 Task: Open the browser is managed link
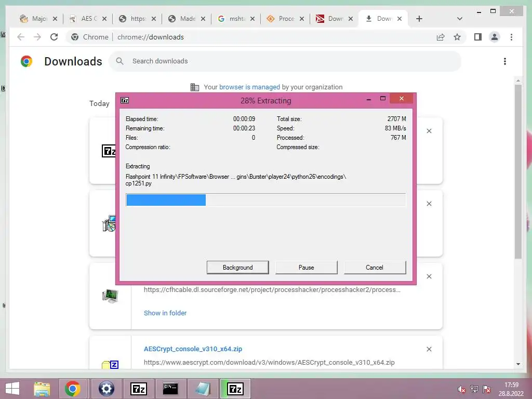click(x=249, y=87)
